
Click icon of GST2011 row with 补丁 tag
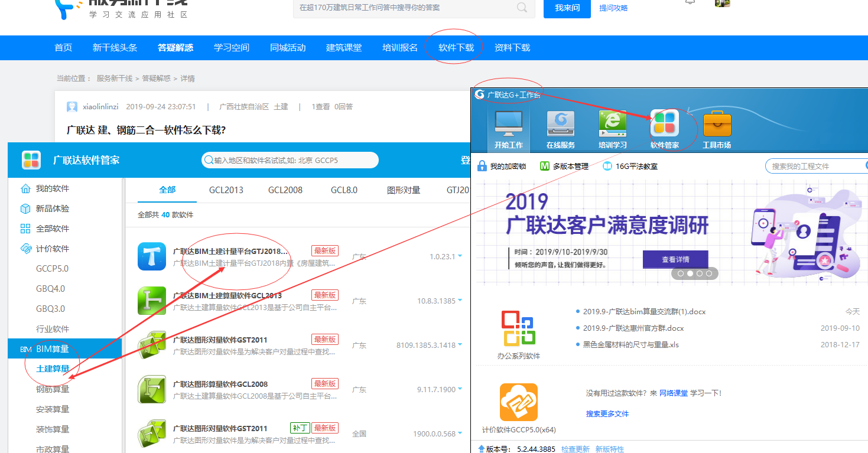[152, 434]
